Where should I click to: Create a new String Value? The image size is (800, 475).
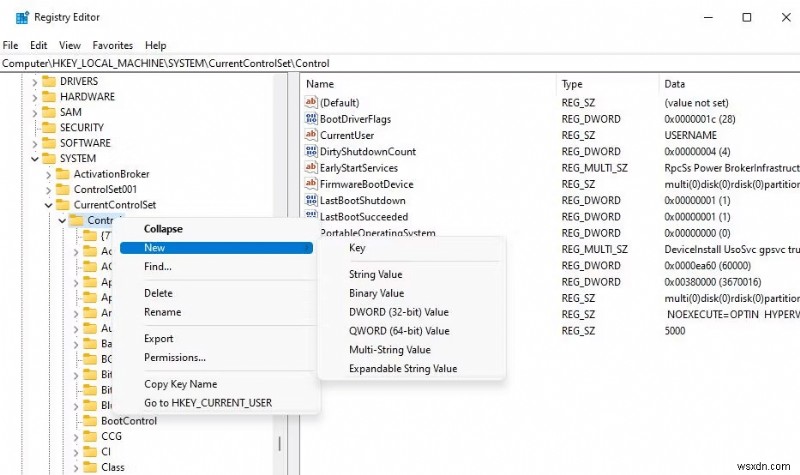click(412, 274)
